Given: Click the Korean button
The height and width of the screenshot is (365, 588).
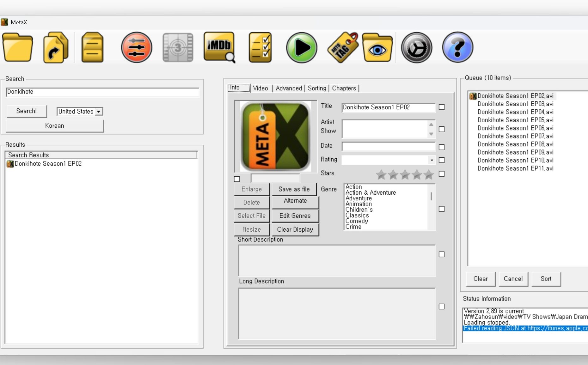Looking at the screenshot, I should [55, 126].
